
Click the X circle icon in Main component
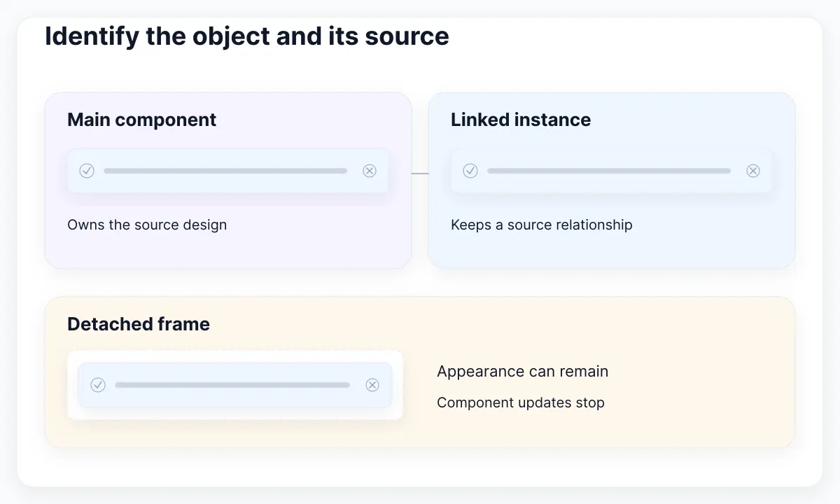(370, 171)
